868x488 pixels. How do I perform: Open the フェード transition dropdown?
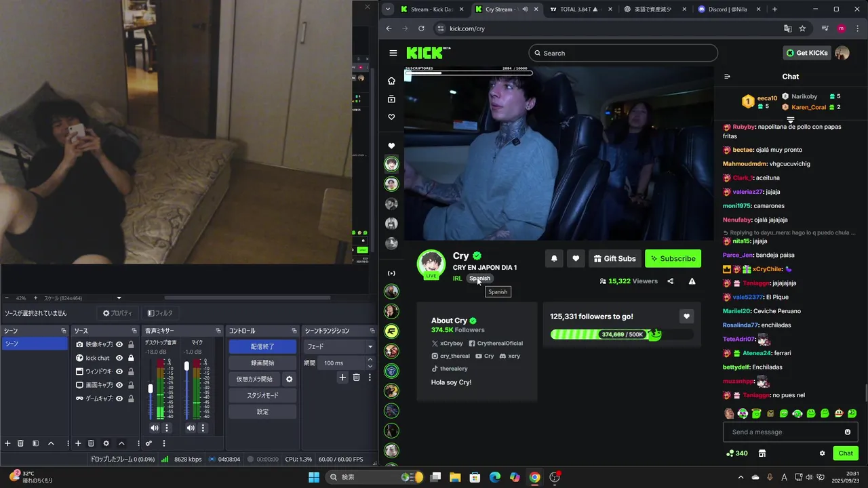pos(370,346)
